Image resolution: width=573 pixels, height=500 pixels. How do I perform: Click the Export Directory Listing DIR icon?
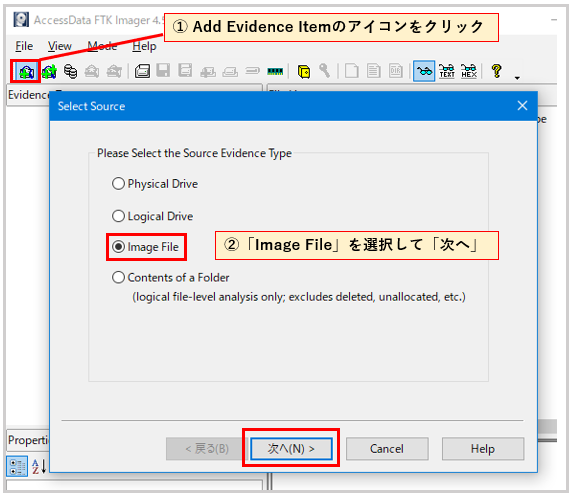click(x=396, y=71)
